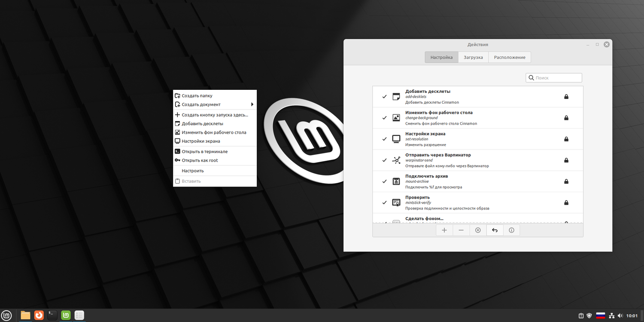Expand the Создать документ submenu arrow

(252, 104)
